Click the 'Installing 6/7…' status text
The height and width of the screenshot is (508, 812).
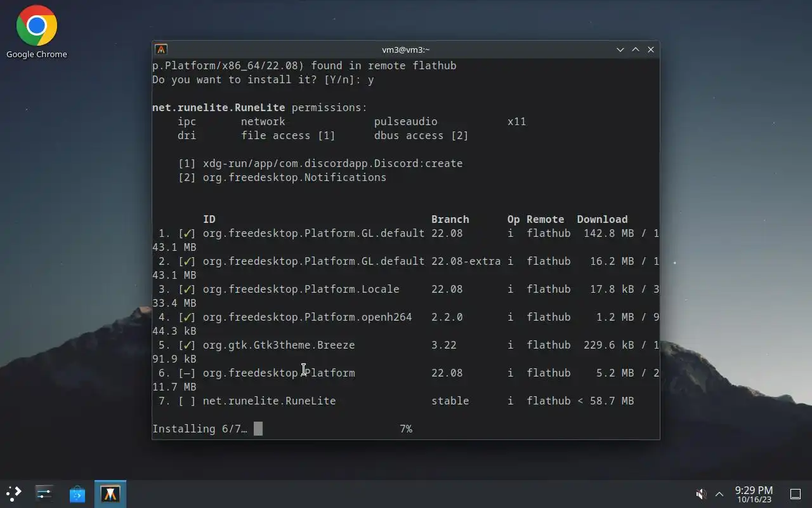[200, 429]
